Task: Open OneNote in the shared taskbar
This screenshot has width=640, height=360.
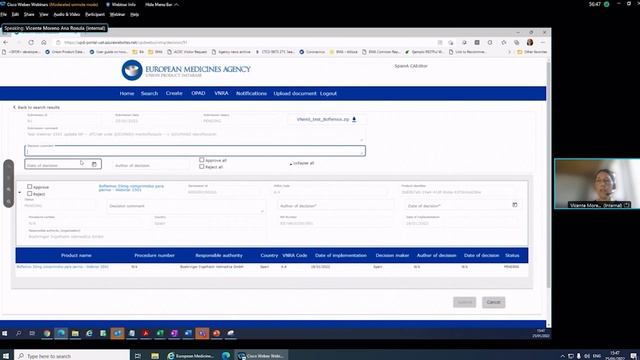Action: tap(174, 333)
